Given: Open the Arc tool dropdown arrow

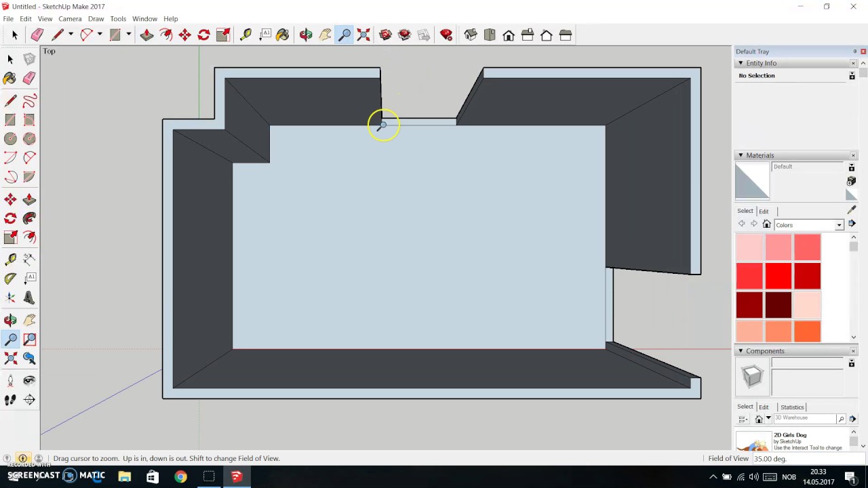Looking at the screenshot, I should click(100, 35).
